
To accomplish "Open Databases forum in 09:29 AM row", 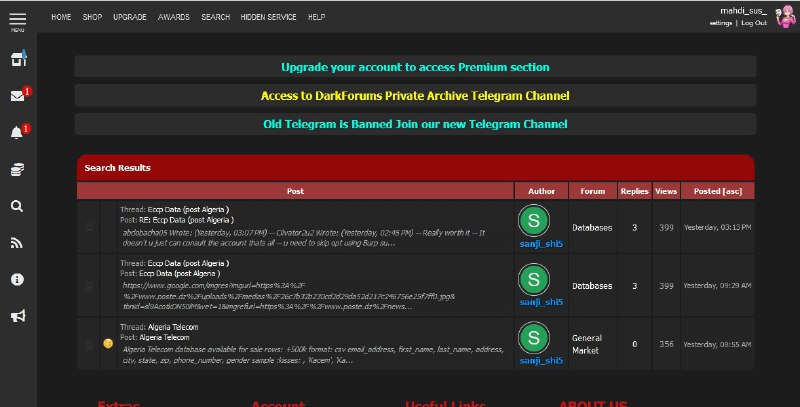I will pyautogui.click(x=592, y=286).
